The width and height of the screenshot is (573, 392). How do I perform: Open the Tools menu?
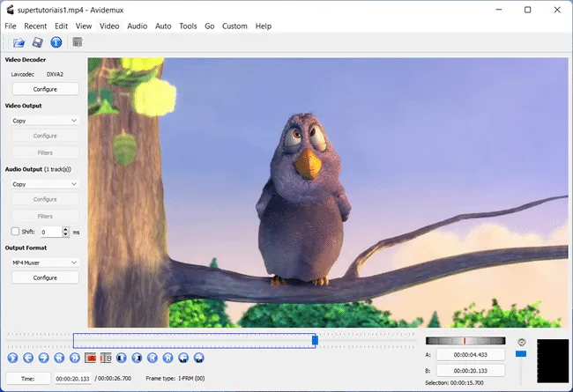click(x=188, y=26)
